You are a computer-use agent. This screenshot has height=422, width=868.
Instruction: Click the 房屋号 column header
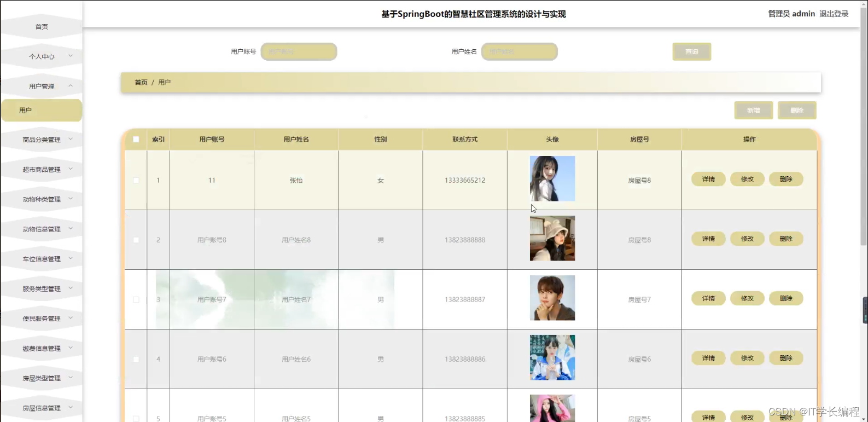tap(639, 139)
